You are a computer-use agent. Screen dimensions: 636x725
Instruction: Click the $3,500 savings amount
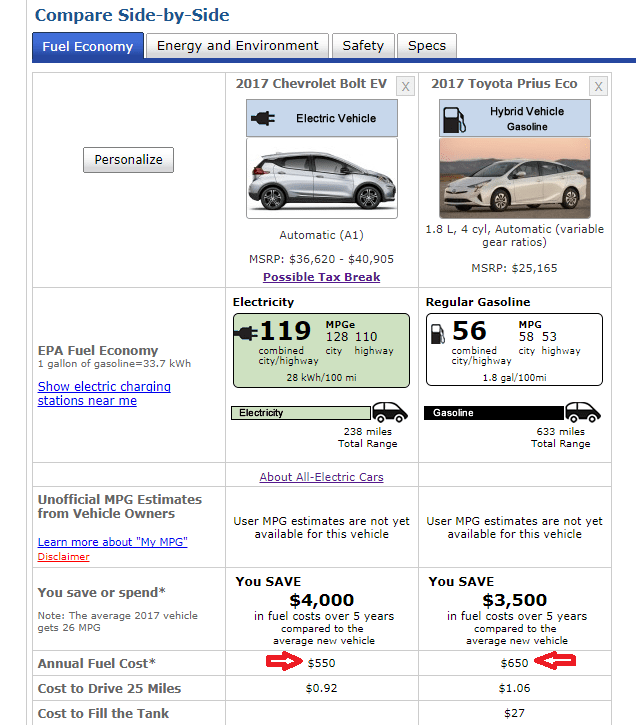point(514,600)
